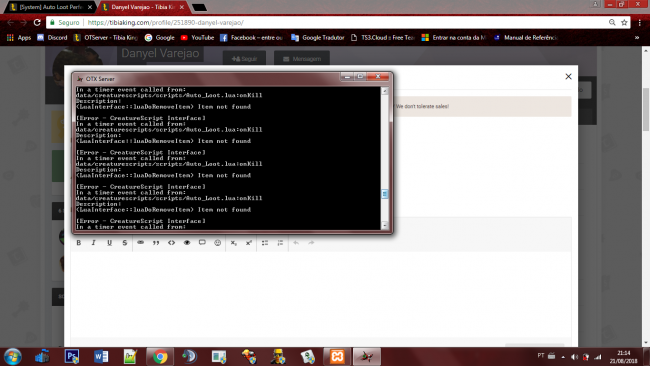This screenshot has height=366, width=650.
Task: Open Notepad++ from the taskbar
Action: 131,356
